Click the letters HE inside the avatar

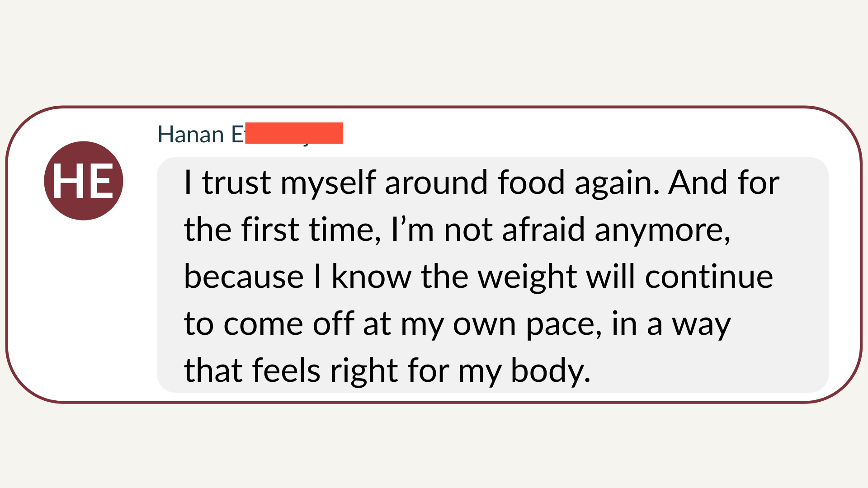coord(83,182)
